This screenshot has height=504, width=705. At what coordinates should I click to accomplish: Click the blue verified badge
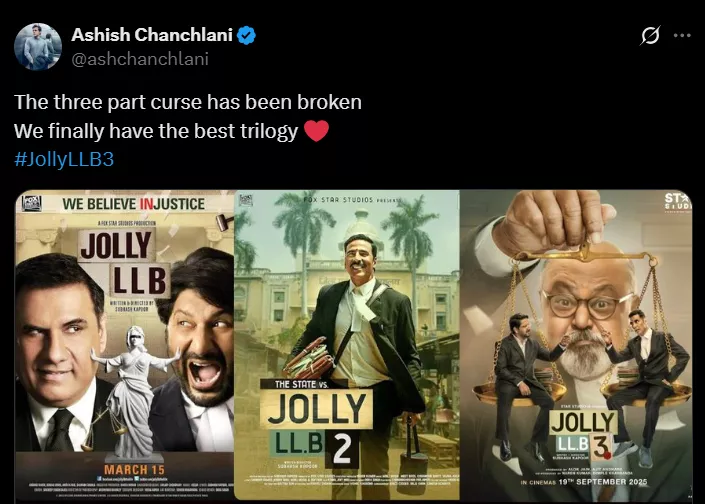point(246,35)
